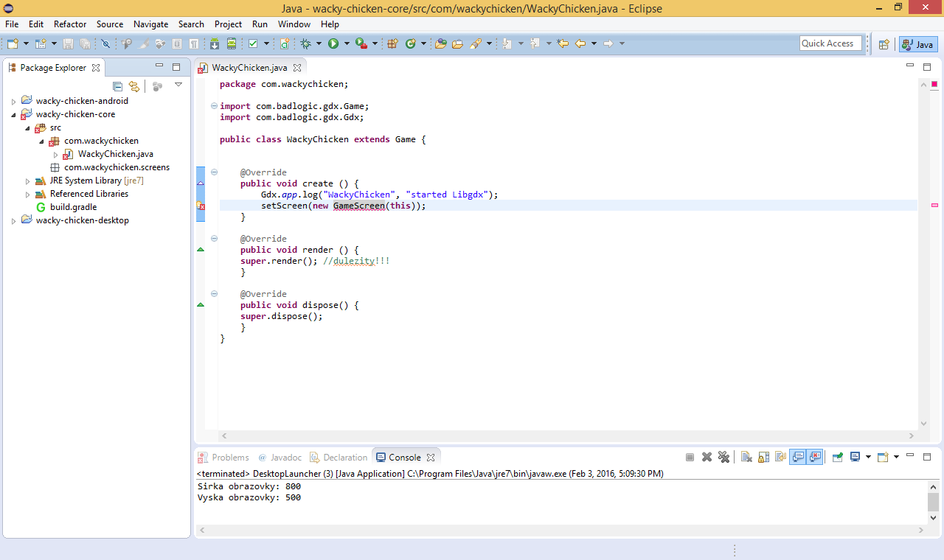944x560 pixels.
Task: Click the pink error marker in overview ruler
Action: (934, 205)
